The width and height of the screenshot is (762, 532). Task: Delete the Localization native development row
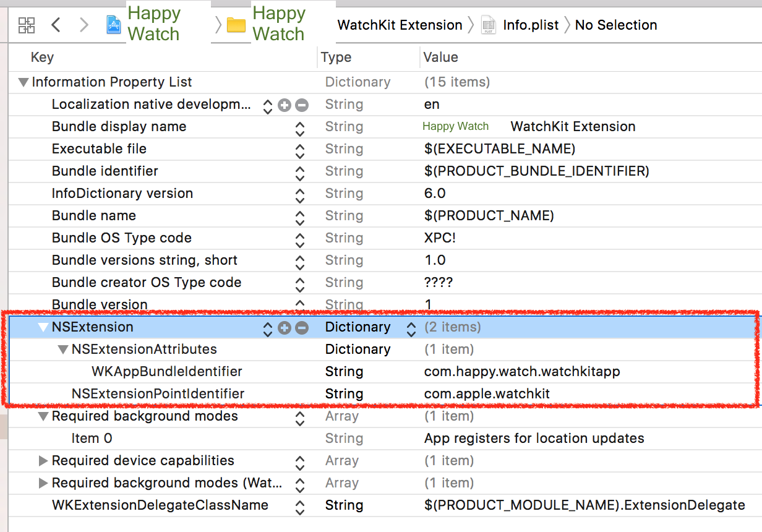[302, 105]
